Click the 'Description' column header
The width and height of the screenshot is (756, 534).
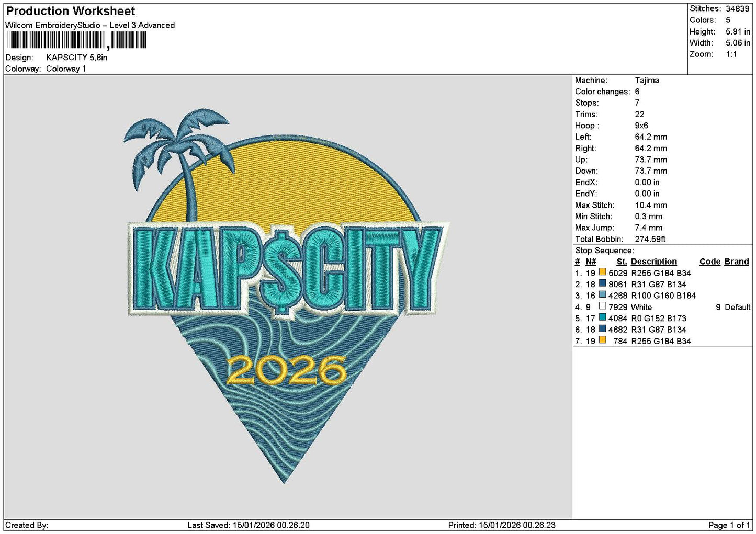(653, 262)
